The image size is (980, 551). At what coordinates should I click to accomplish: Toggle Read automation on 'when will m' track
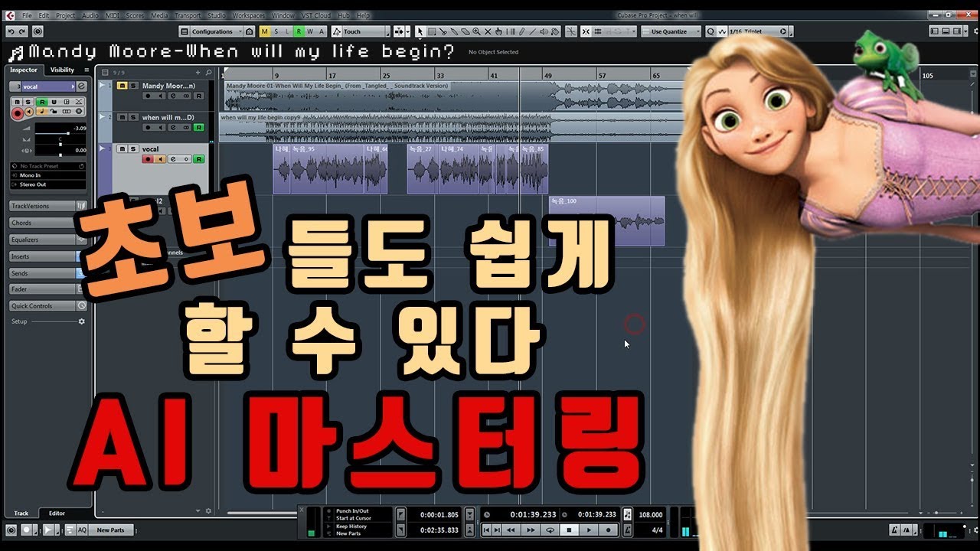pos(198,127)
